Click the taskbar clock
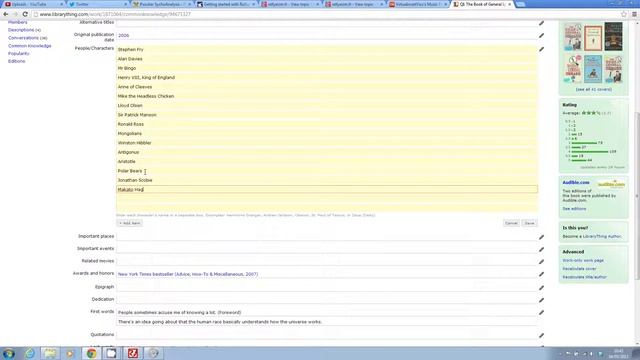Viewport: 640px width, 360px height. pos(619,353)
